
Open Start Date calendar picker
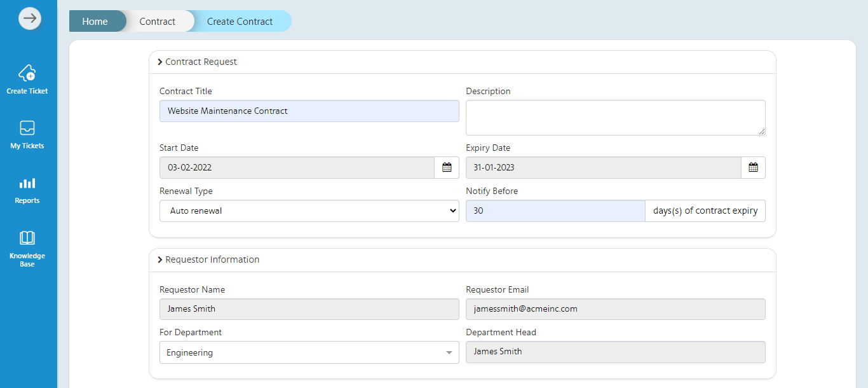click(447, 168)
